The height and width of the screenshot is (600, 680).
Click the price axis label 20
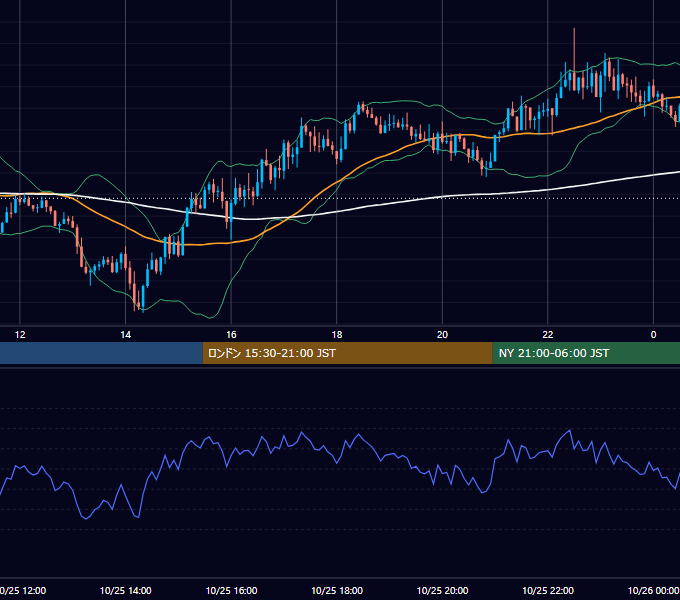pos(442,335)
